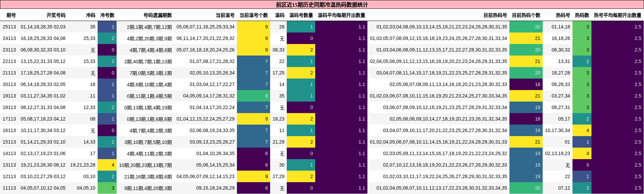The height and width of the screenshot is (194, 644).
Task: Click winning numbers 16,18,25,26,33 04,08
Action: click(43, 38)
